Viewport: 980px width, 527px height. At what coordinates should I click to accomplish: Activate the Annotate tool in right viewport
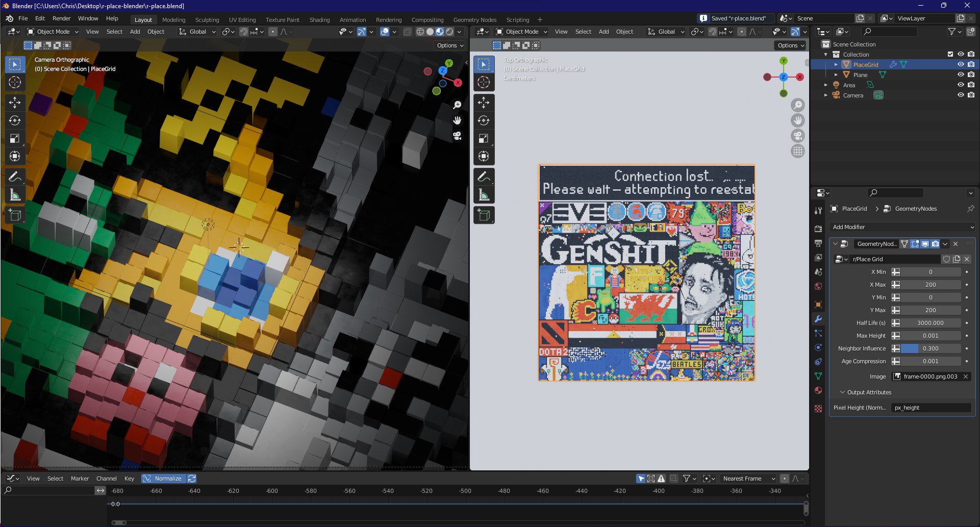tap(484, 177)
